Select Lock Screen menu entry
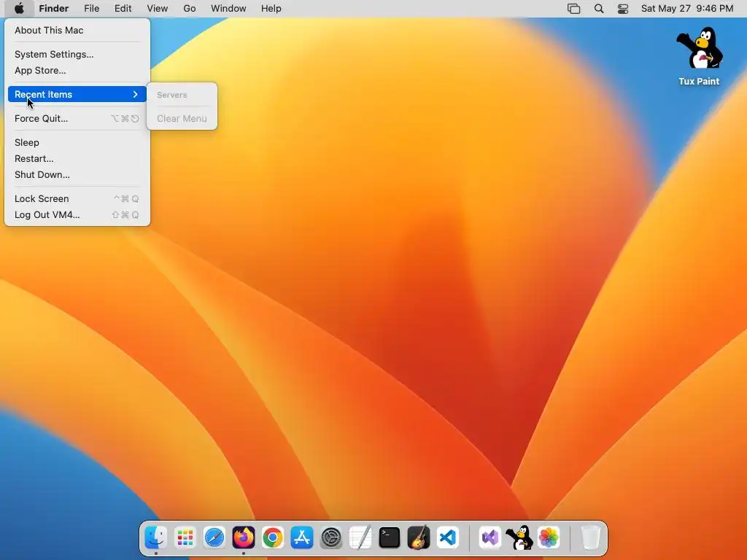 click(77, 198)
